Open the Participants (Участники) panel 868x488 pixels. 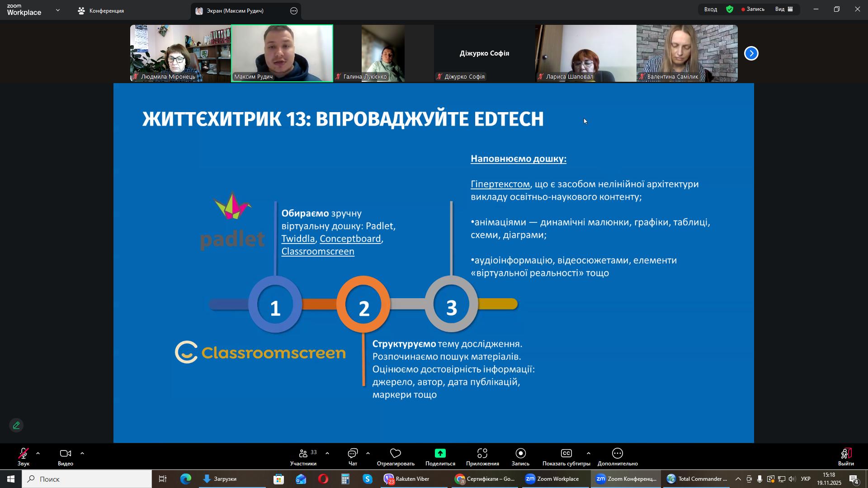(x=303, y=454)
